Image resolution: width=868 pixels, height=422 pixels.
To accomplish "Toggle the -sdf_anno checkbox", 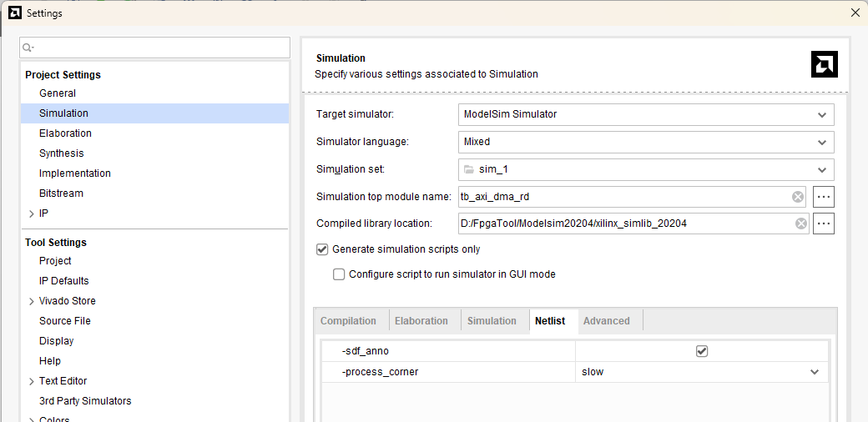I will pyautogui.click(x=702, y=351).
